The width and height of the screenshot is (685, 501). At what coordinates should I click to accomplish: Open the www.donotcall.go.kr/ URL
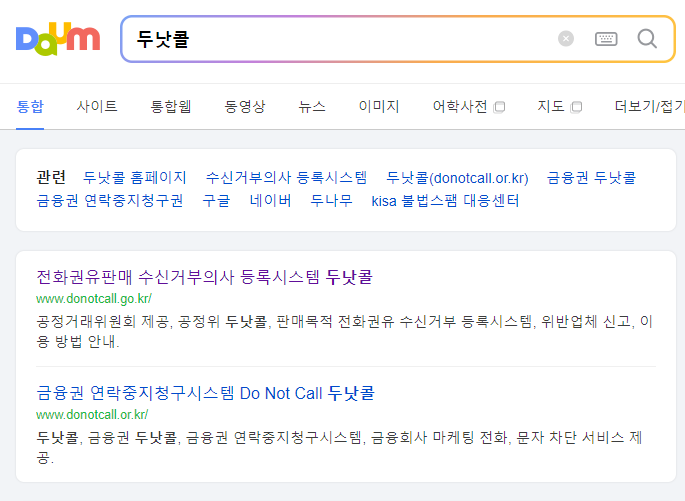pyautogui.click(x=94, y=299)
